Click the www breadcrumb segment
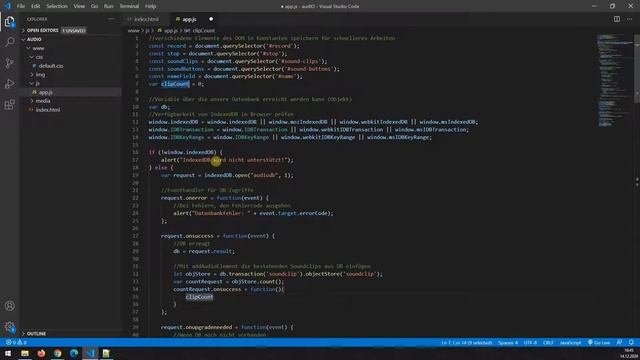The image size is (640, 360). 133,31
